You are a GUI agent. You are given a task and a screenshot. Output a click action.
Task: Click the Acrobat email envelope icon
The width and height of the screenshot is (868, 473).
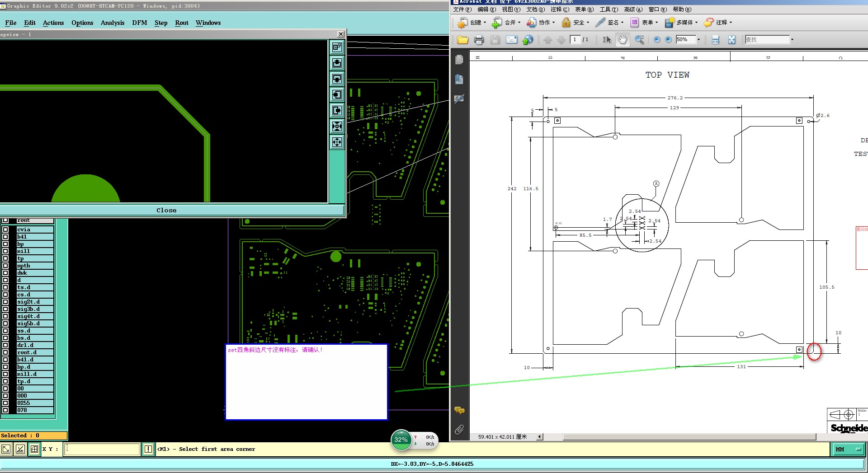511,40
